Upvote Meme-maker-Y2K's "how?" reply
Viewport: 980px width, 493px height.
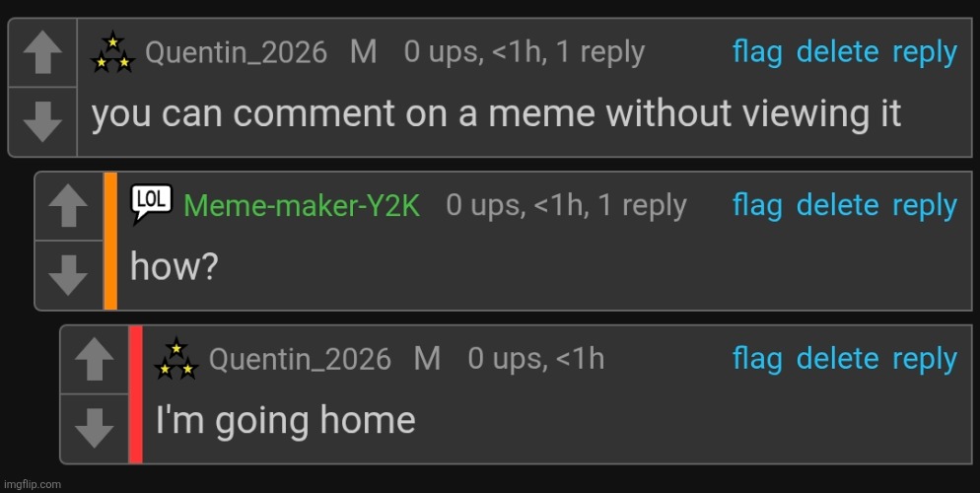tap(68, 208)
